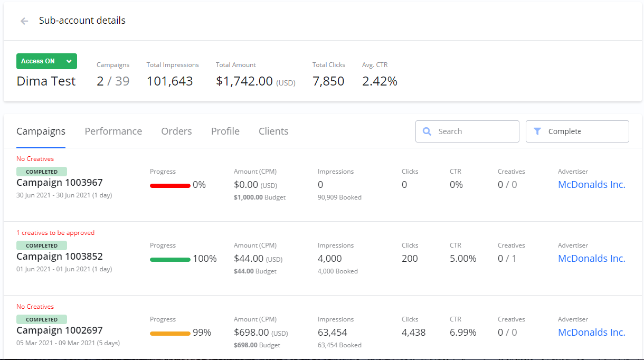The width and height of the screenshot is (644, 360).
Task: Open Campaign 1003967 details
Action: [x=60, y=183]
